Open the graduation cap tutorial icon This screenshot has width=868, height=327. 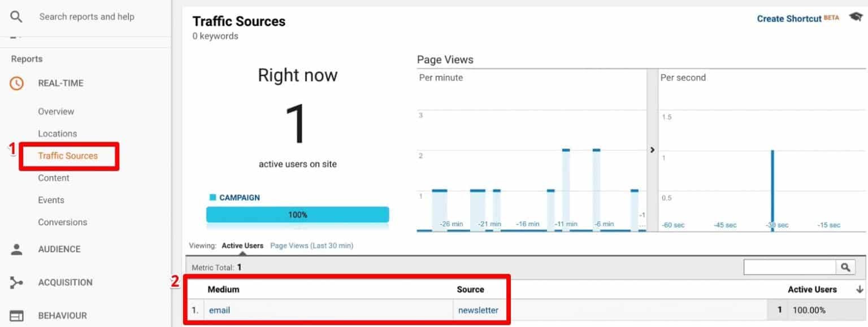pyautogui.click(x=855, y=16)
